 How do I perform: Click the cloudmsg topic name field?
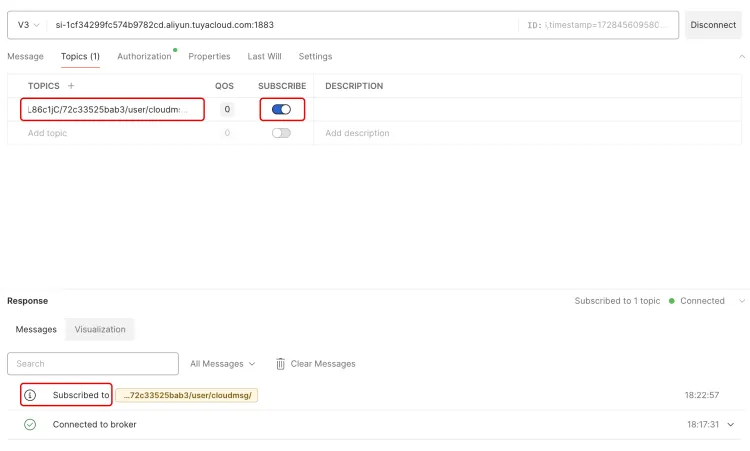[112, 110]
